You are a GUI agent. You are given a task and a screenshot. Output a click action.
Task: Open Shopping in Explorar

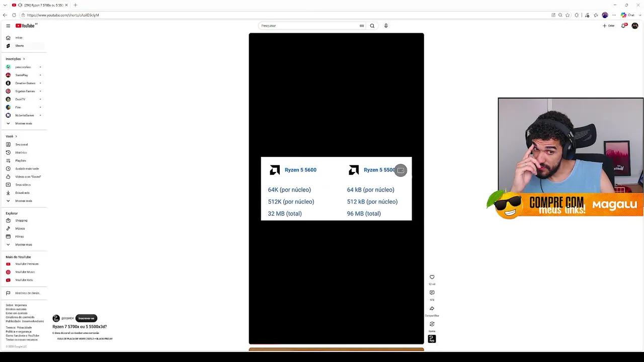tap(21, 220)
